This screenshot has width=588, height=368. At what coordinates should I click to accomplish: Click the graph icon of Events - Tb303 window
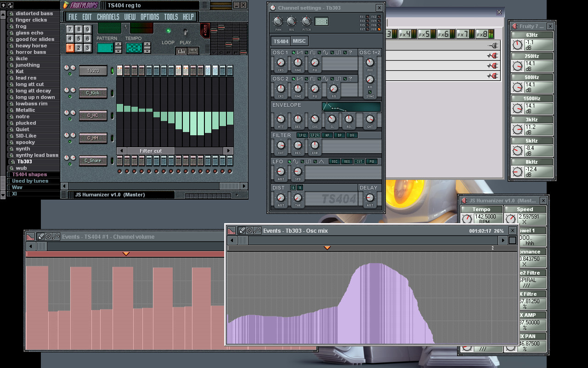(x=231, y=230)
